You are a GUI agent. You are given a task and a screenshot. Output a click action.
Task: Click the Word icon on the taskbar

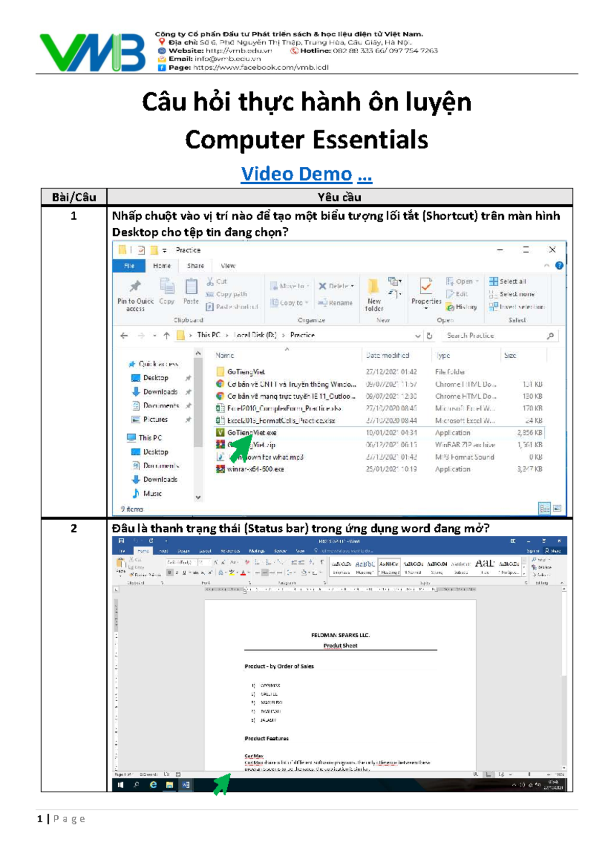point(186,785)
